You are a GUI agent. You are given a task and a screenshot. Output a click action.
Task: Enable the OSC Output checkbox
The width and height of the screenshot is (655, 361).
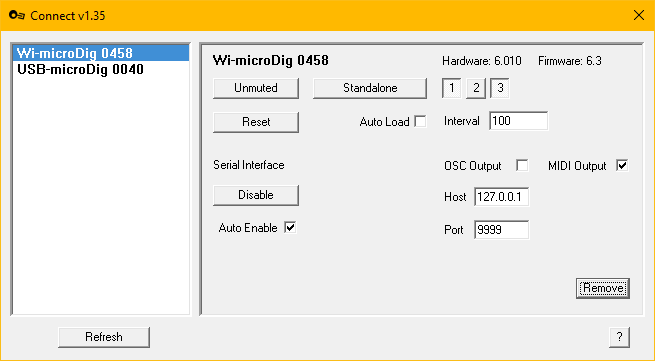point(522,165)
